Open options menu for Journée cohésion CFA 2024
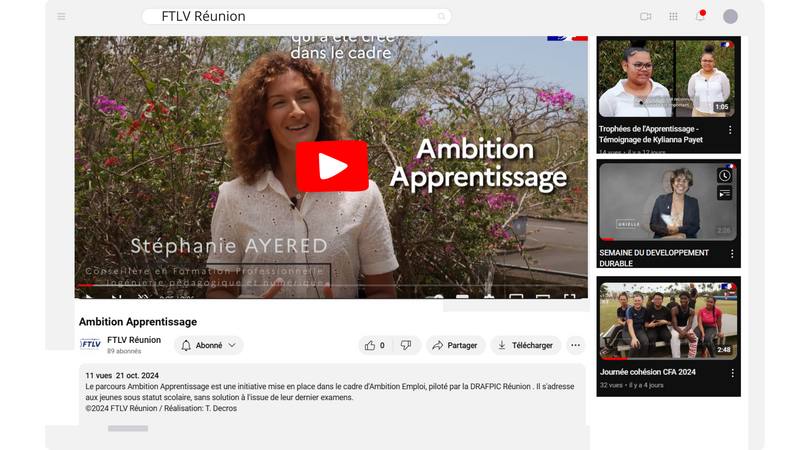Image resolution: width=800 pixels, height=450 pixels. 732,373
